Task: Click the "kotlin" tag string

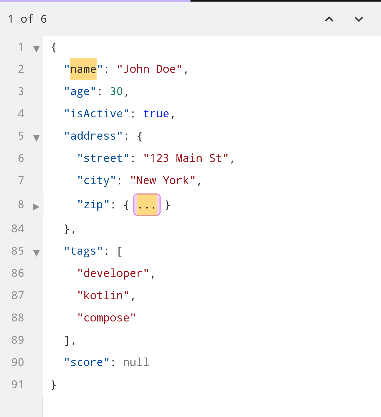Action: coord(103,295)
